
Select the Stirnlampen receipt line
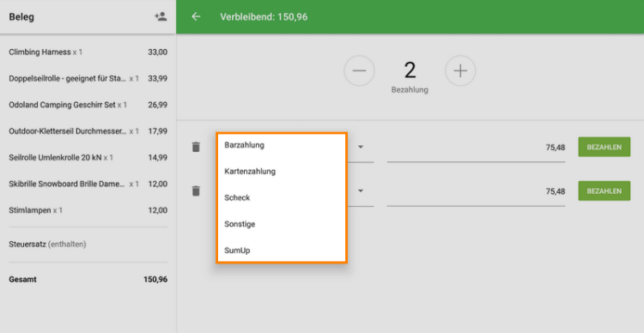88,210
